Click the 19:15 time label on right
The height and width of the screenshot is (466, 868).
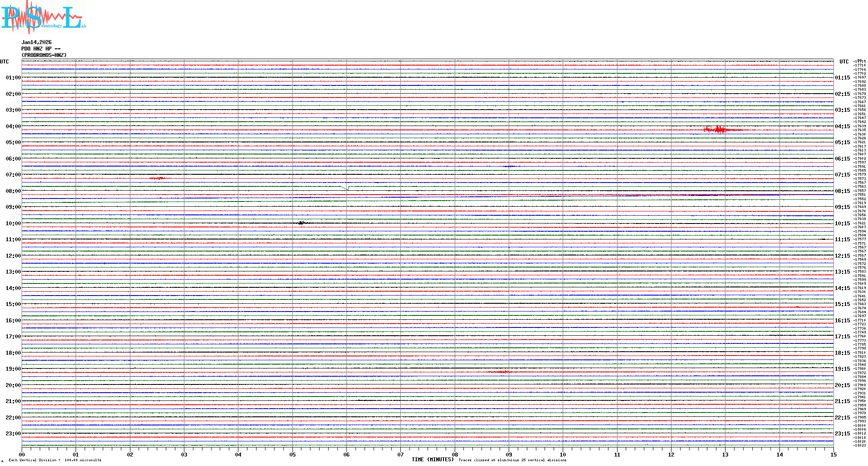coord(842,369)
